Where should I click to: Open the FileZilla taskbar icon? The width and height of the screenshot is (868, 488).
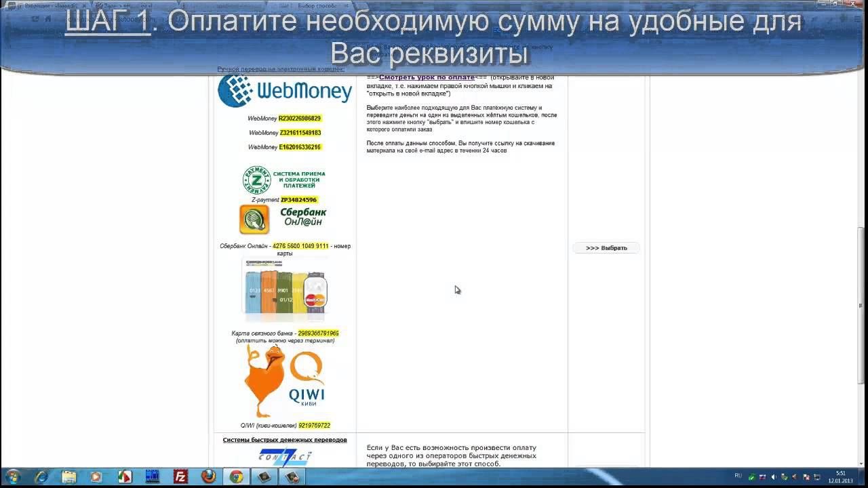point(180,477)
